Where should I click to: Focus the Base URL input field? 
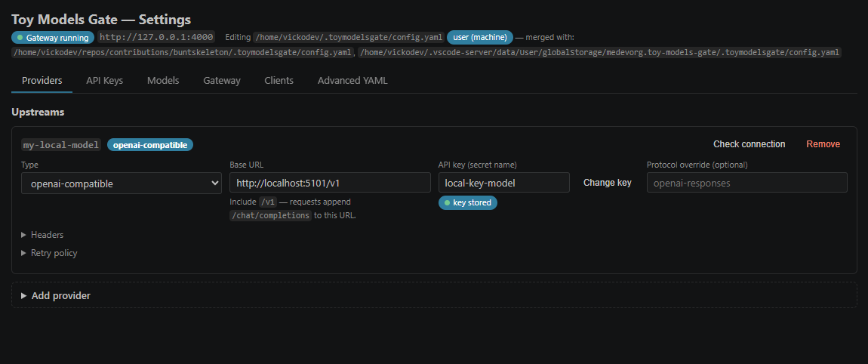pos(330,182)
